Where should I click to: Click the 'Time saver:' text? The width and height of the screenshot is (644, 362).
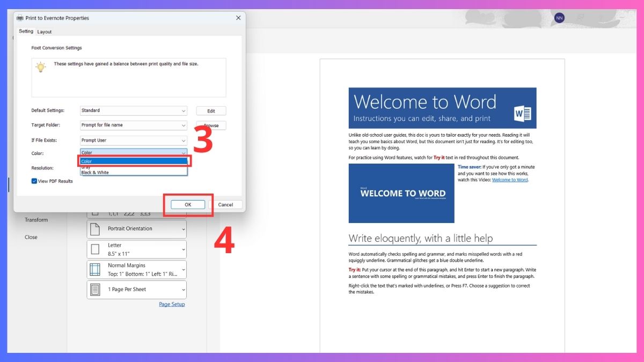(471, 167)
